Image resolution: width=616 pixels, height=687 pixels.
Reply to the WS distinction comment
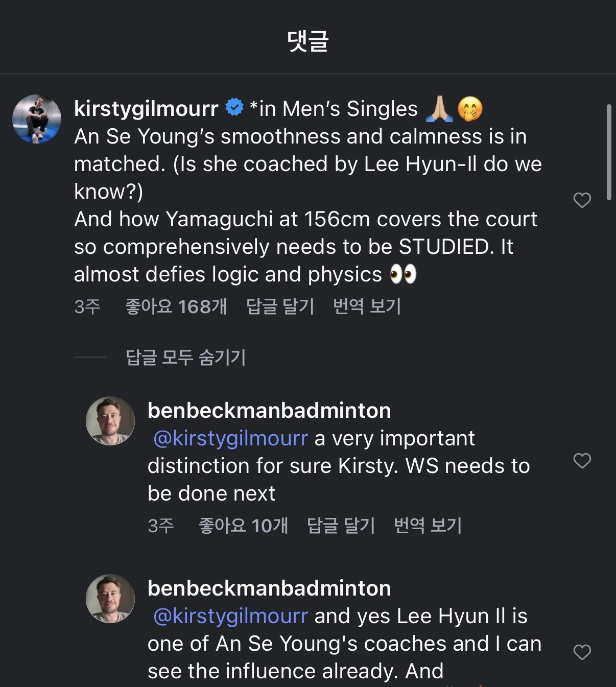point(341,525)
